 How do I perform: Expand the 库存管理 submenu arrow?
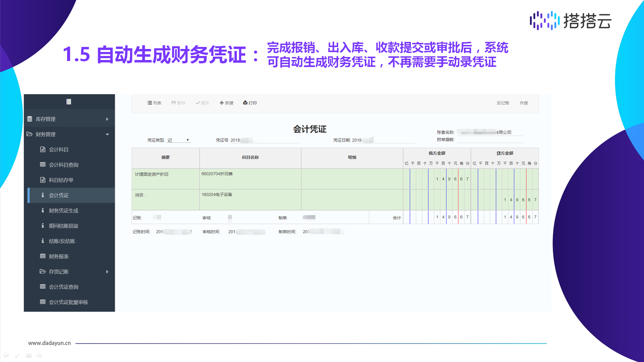point(107,119)
